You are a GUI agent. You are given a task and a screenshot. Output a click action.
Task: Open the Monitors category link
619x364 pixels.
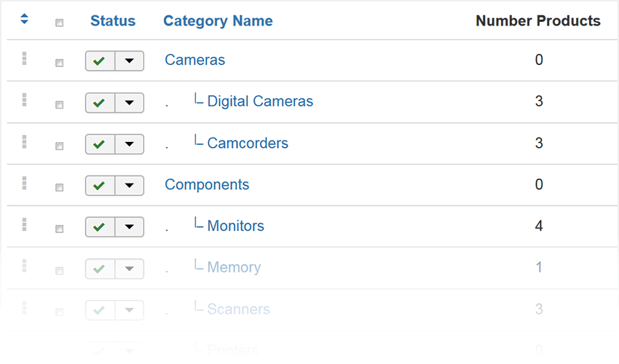[x=236, y=226]
